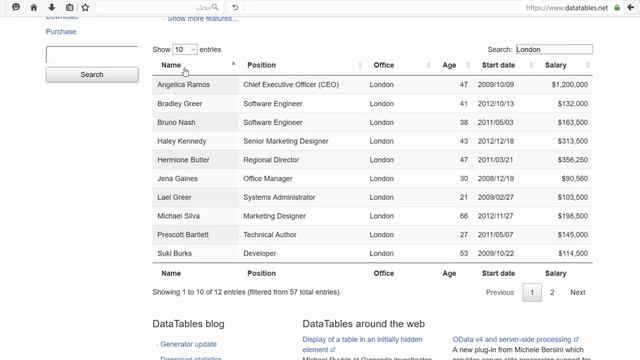
Task: Sort table by Age column header
Action: pyautogui.click(x=453, y=65)
